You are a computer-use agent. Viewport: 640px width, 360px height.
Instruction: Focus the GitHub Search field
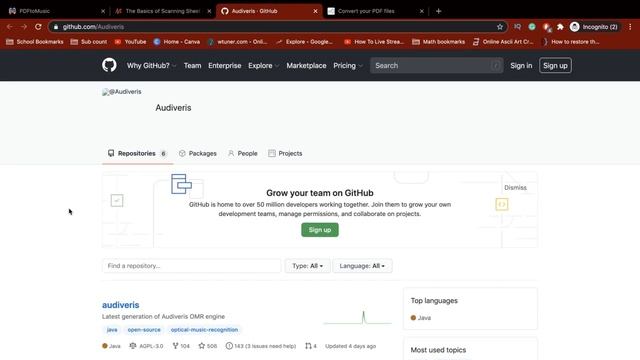436,65
